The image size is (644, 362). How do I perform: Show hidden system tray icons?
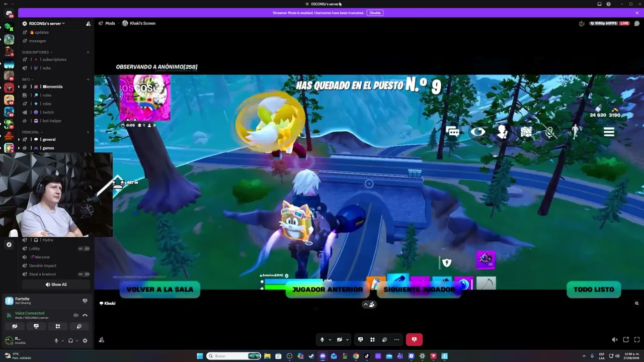tap(584, 356)
